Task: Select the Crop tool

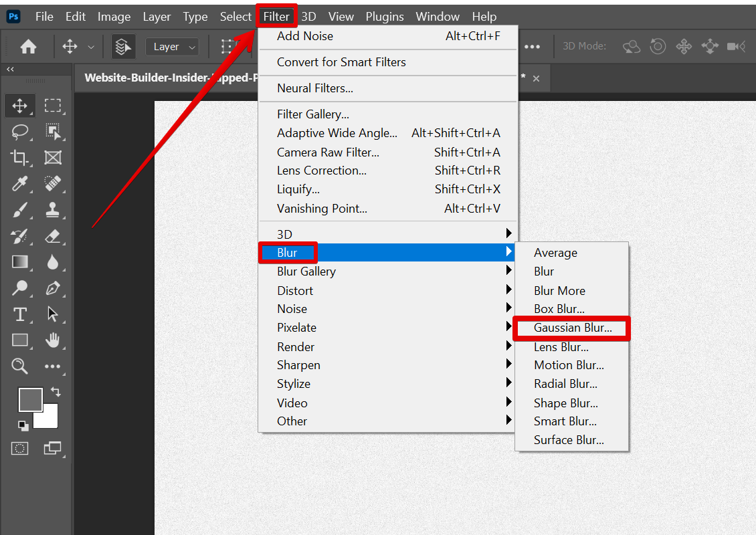Action: coord(20,158)
